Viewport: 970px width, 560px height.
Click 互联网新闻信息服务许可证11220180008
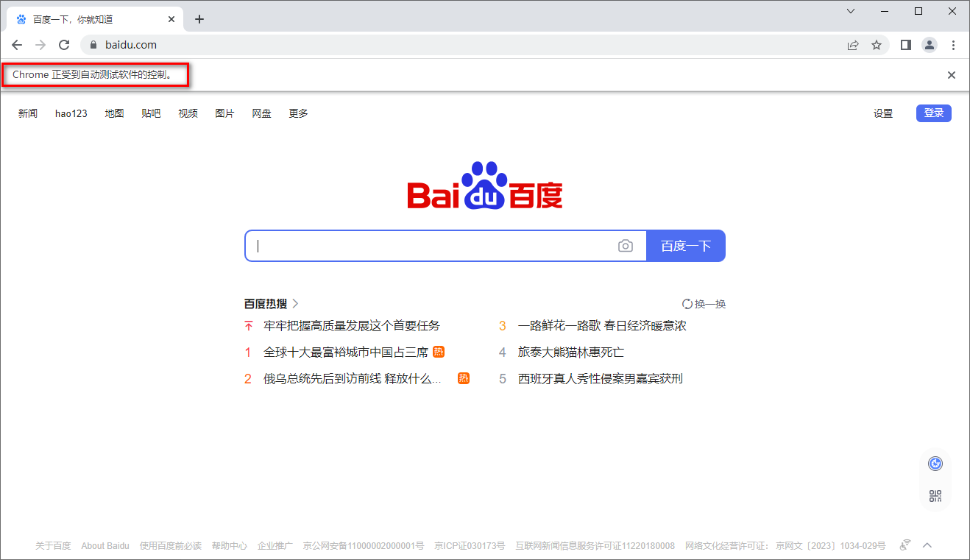[595, 546]
